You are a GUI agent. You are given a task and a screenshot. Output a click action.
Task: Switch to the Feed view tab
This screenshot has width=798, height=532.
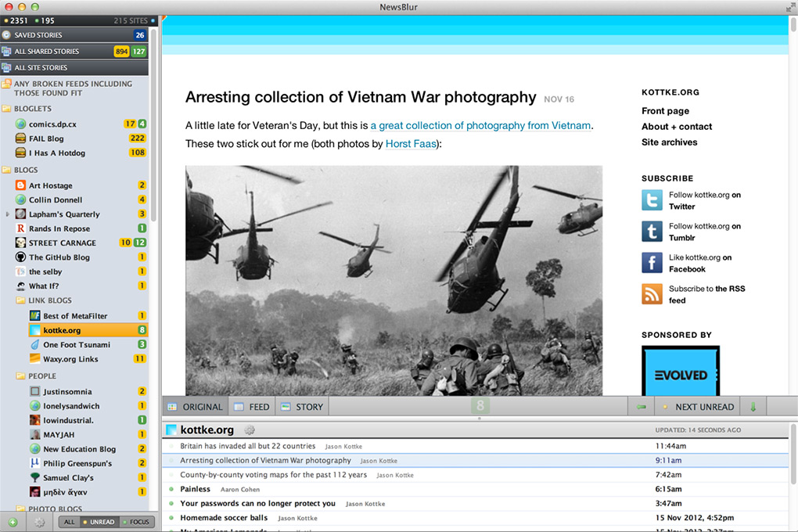[252, 407]
